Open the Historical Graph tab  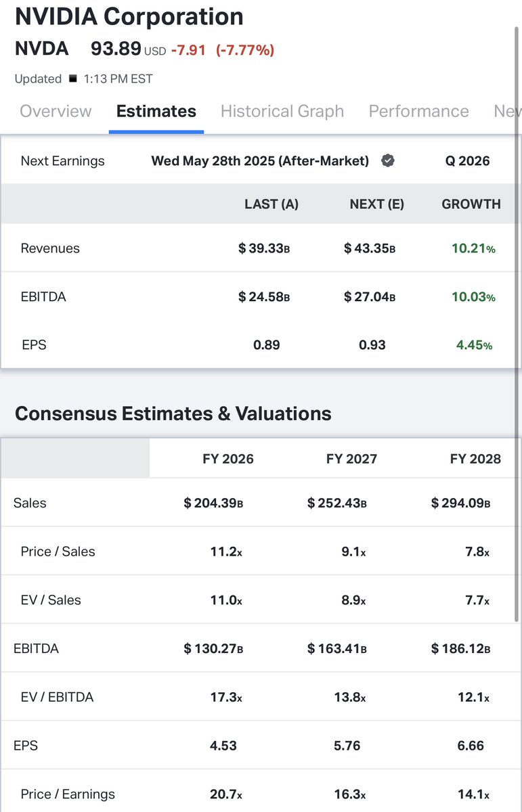pyautogui.click(x=282, y=111)
